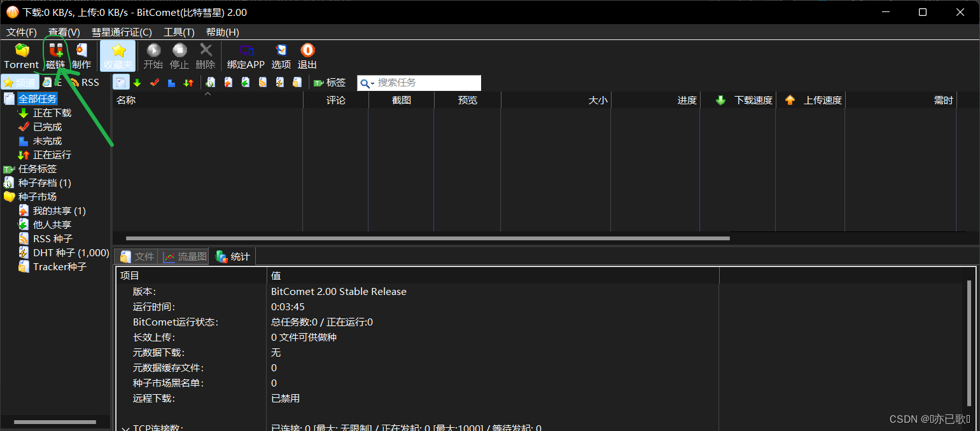980x431 pixels.
Task: Toggle the blue unfinished filter in filter toolbar
Action: pyautogui.click(x=171, y=83)
